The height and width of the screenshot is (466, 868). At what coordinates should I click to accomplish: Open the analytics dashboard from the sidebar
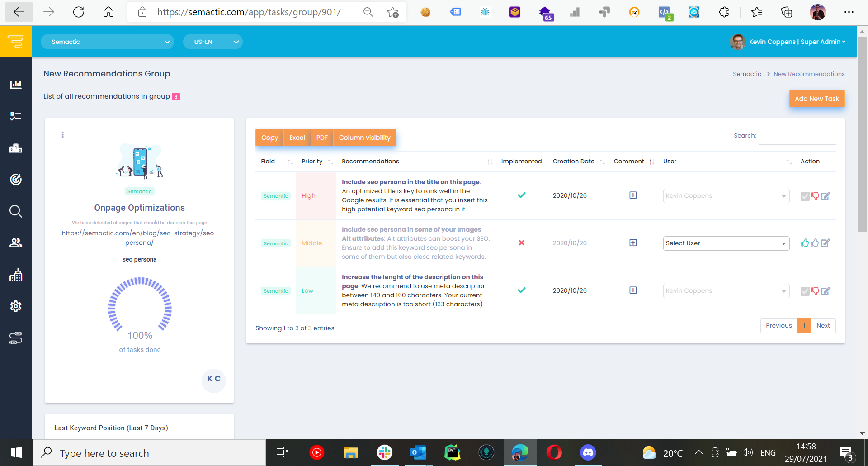click(x=16, y=85)
